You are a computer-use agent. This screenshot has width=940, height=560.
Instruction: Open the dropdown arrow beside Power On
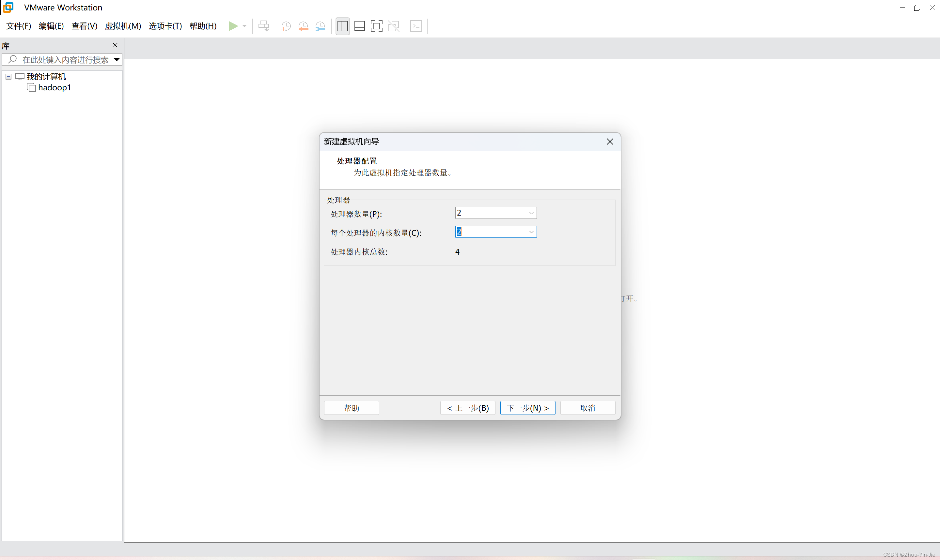pos(244,26)
